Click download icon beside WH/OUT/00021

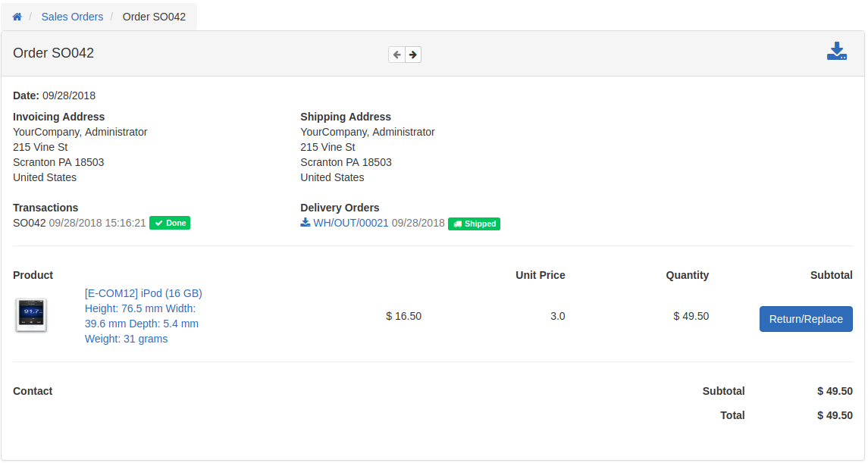coord(305,222)
